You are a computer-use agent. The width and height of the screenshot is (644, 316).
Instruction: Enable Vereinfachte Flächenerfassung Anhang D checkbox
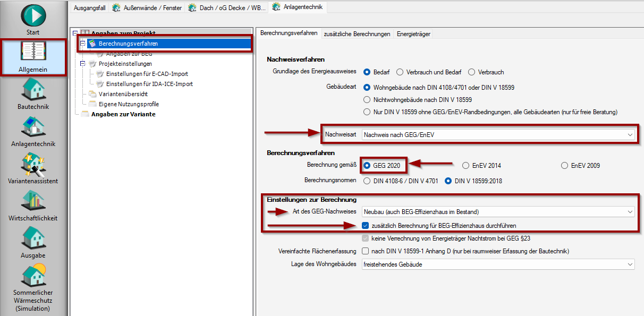(x=366, y=251)
